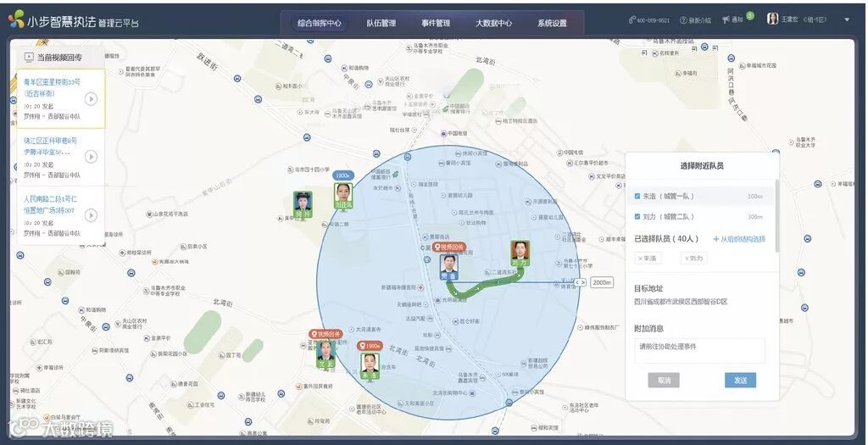Click the 取消 cancel button
This screenshot has height=445, width=868.
point(664,381)
